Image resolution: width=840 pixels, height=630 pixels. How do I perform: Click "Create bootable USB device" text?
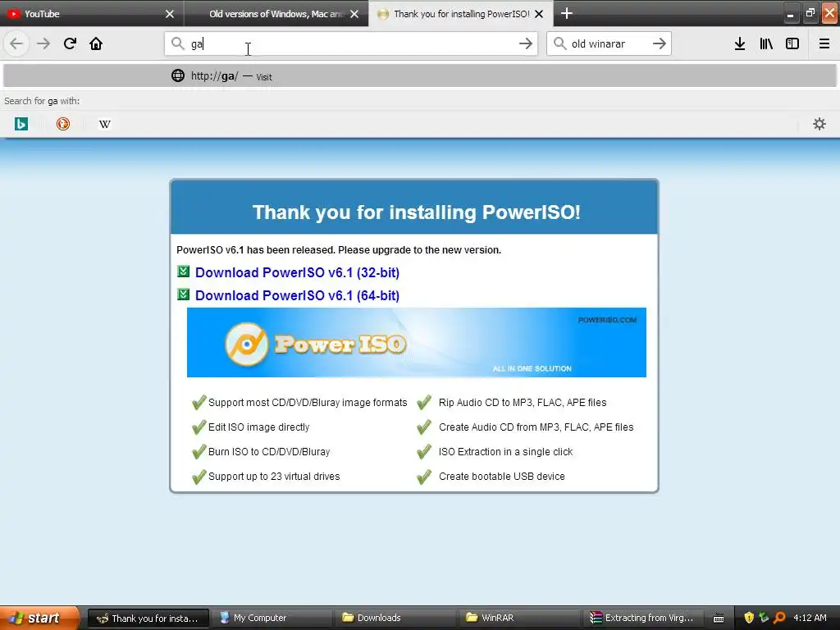[501, 477]
